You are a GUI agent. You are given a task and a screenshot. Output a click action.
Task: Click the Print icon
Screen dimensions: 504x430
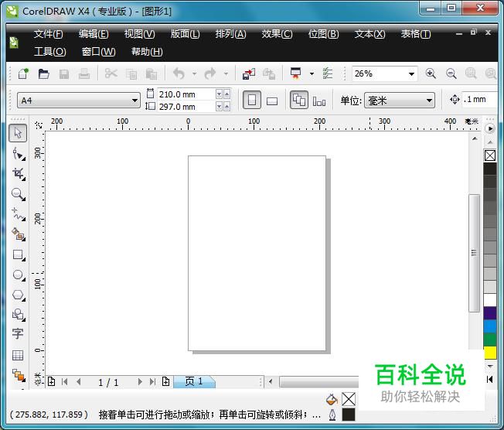(84, 73)
